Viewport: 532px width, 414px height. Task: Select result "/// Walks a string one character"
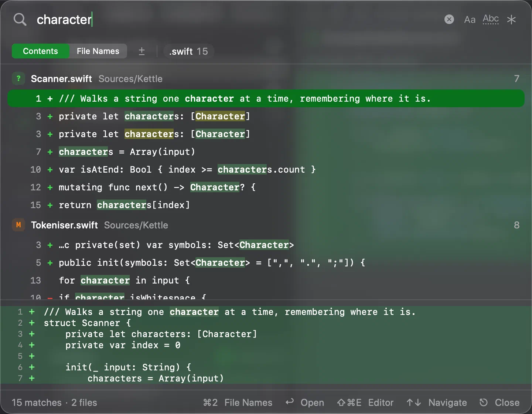click(x=266, y=98)
